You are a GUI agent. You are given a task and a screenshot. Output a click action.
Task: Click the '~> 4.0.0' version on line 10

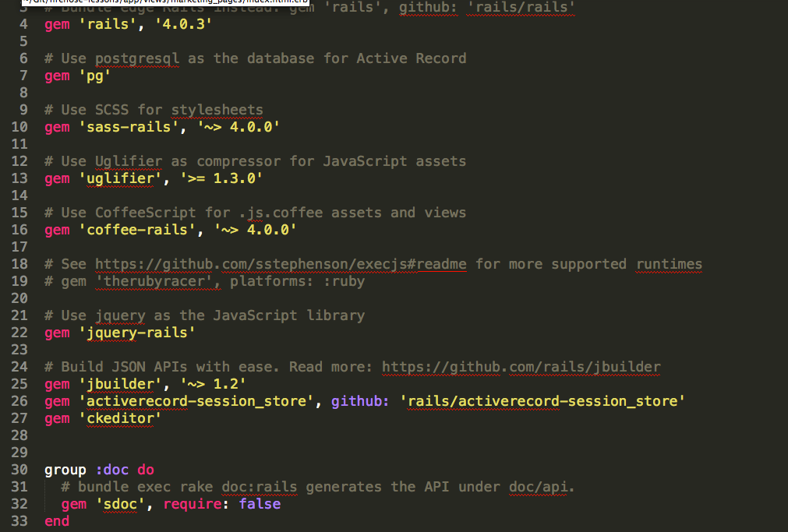(239, 127)
